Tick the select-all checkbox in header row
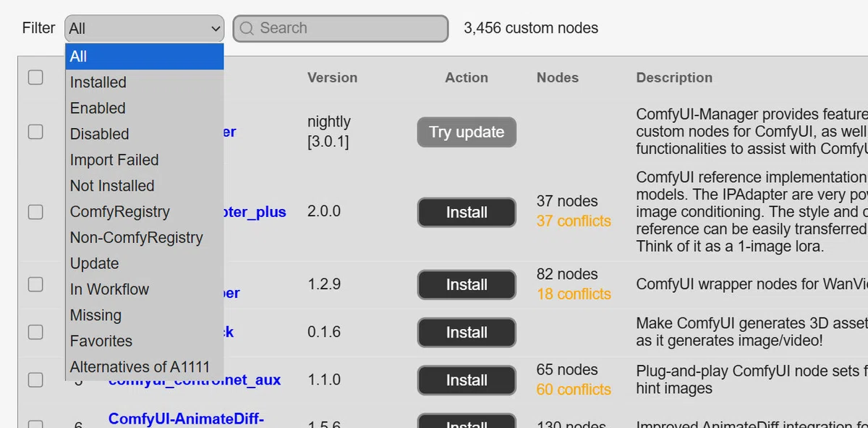868x428 pixels. [x=35, y=77]
